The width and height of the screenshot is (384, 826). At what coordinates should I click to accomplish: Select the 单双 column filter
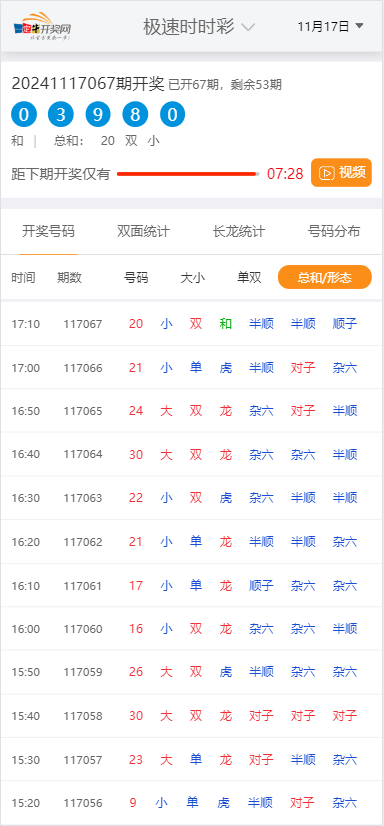(x=249, y=278)
